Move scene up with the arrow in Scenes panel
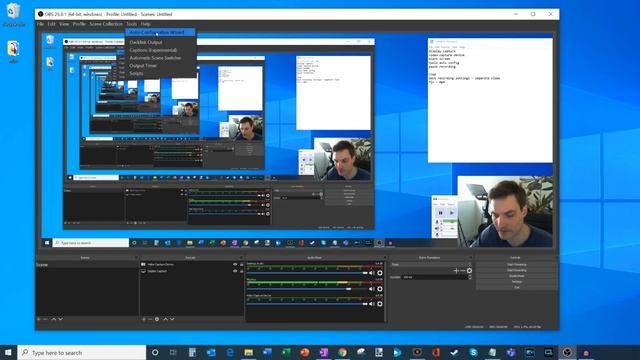 (x=53, y=319)
